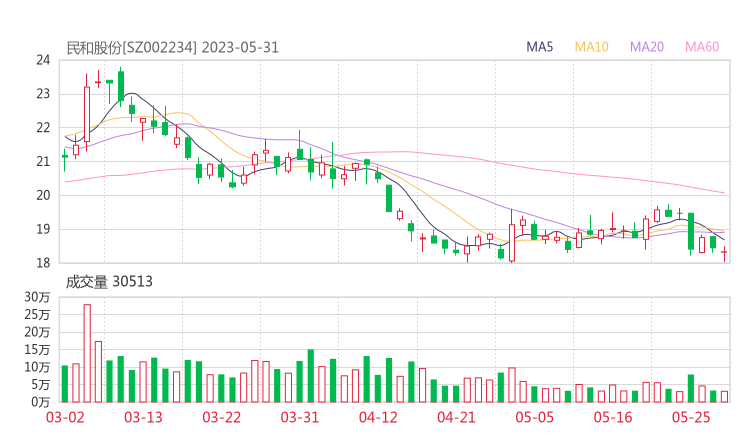This screenshot has height=440, width=740.
Task: Click the 20 price axis label
Action: [43, 195]
